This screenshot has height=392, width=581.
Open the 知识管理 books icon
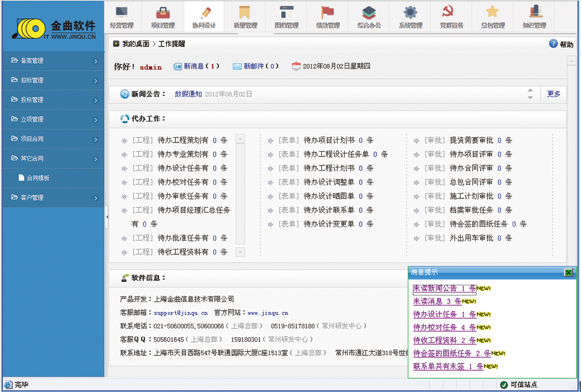coord(534,13)
